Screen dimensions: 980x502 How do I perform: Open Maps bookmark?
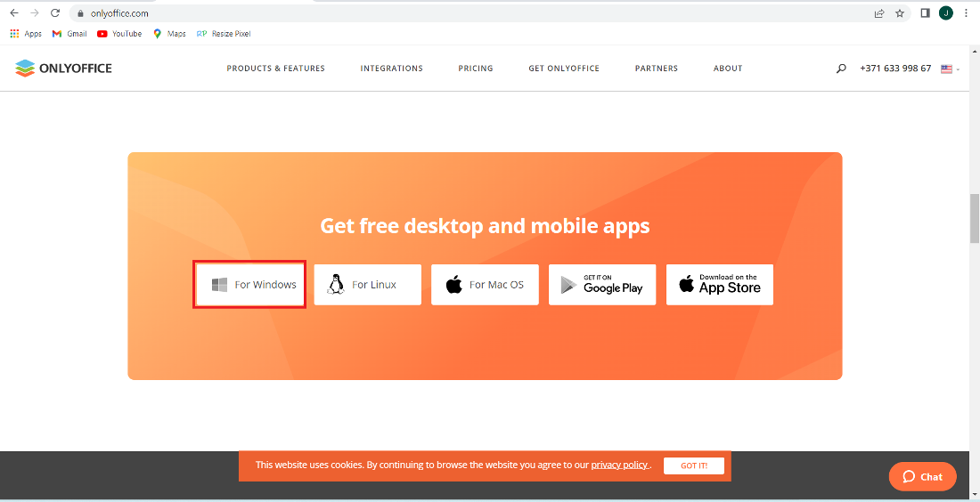tap(169, 34)
